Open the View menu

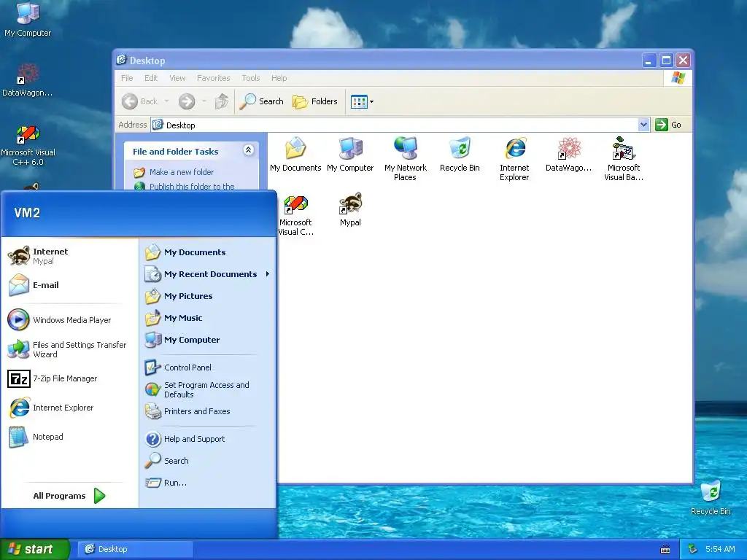coord(177,78)
